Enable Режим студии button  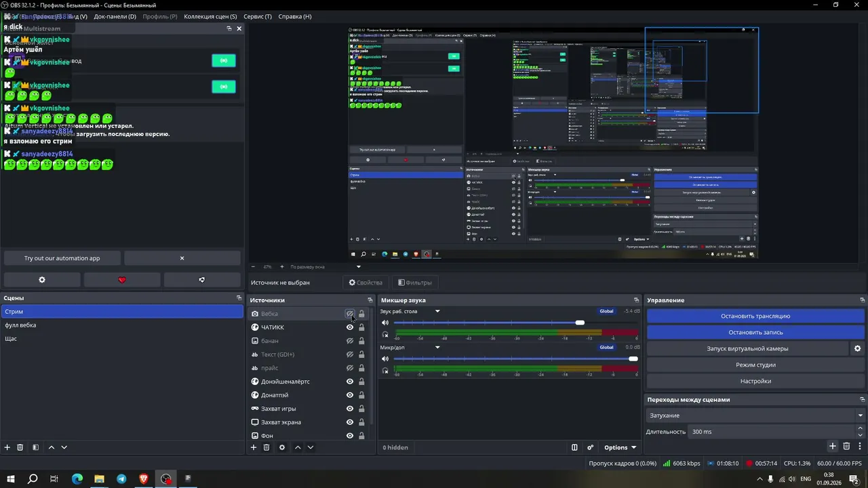click(x=755, y=365)
